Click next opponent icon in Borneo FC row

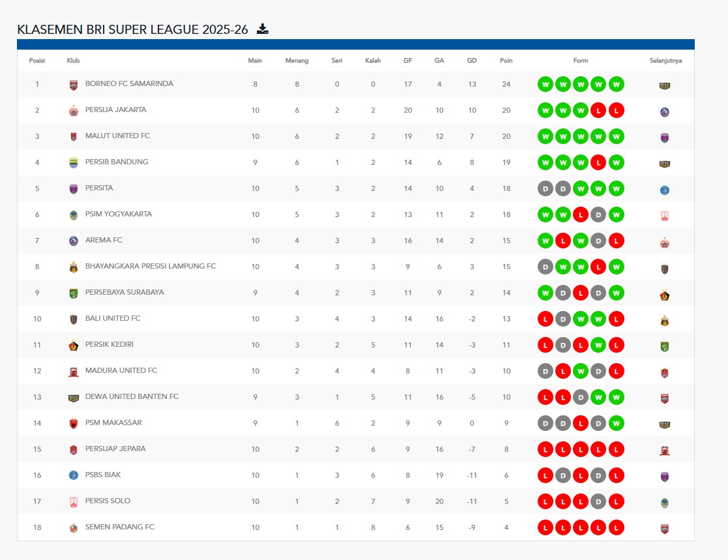click(x=665, y=85)
